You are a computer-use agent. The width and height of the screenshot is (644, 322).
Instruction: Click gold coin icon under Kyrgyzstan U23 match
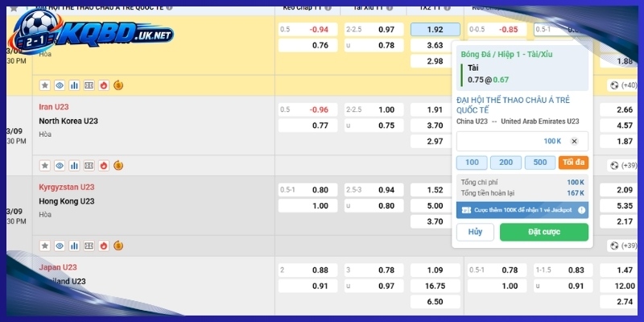[x=118, y=246]
